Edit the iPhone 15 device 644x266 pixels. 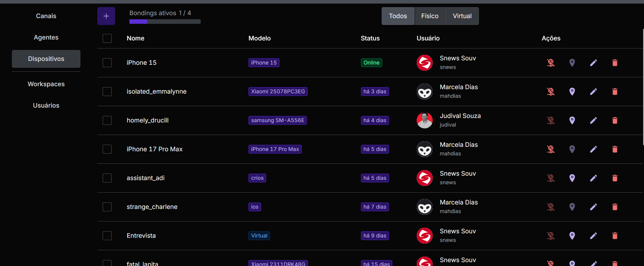tap(594, 63)
